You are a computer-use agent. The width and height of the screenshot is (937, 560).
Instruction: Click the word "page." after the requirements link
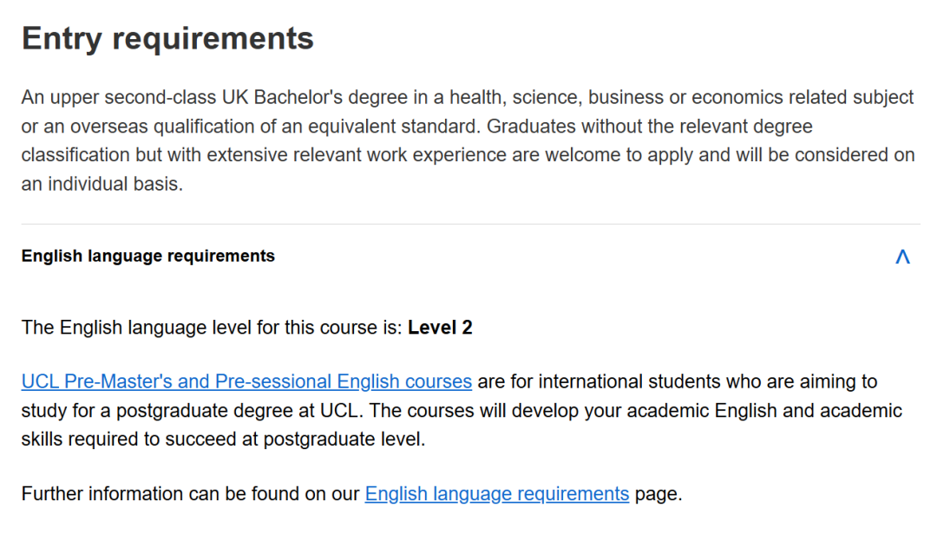coord(659,494)
